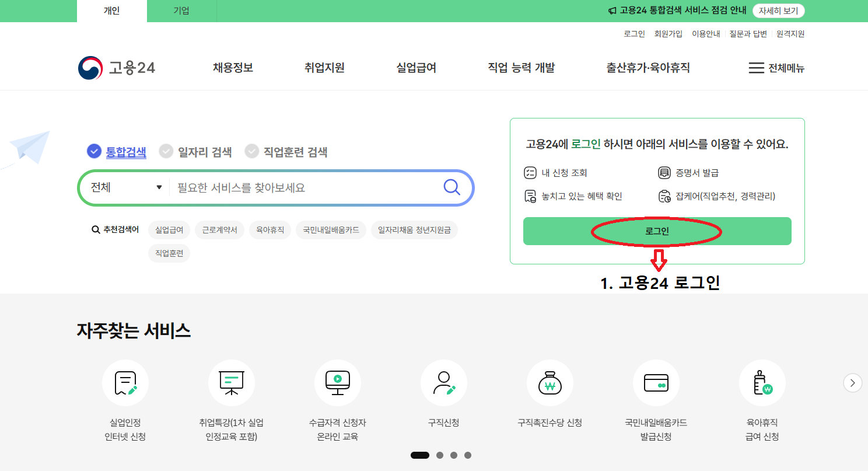868x471 pixels.
Task: Click the 실업인정 인터넷 신청 icon
Action: tap(125, 383)
